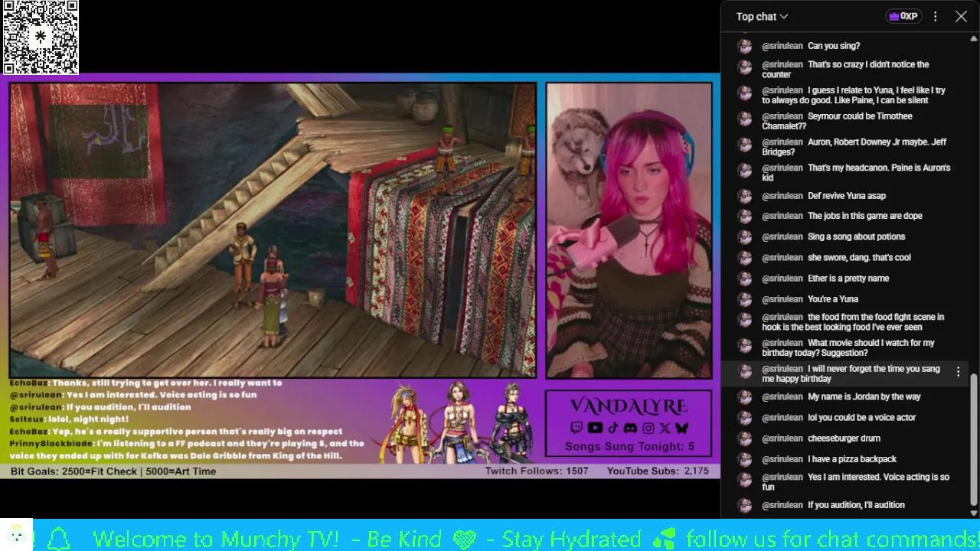Viewport: 980px width, 551px height.
Task: Close the live chat panel
Action: (x=961, y=16)
